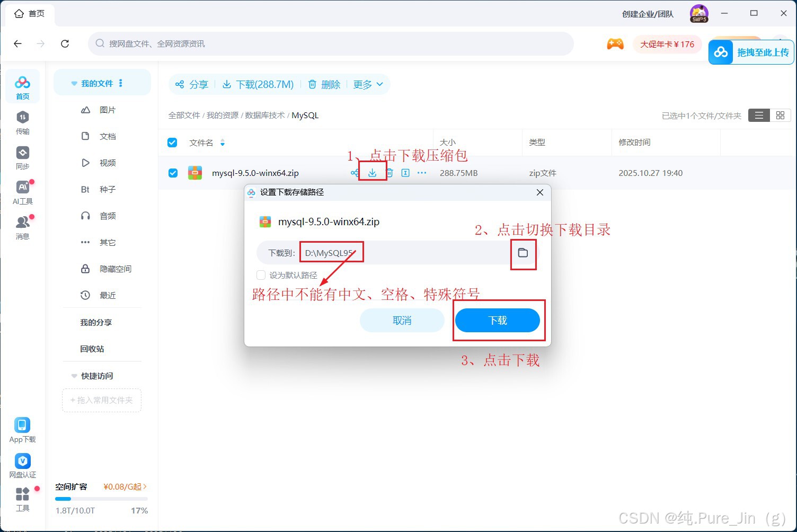Switch to grid view layout icon
This screenshot has height=532, width=797.
pos(780,115)
